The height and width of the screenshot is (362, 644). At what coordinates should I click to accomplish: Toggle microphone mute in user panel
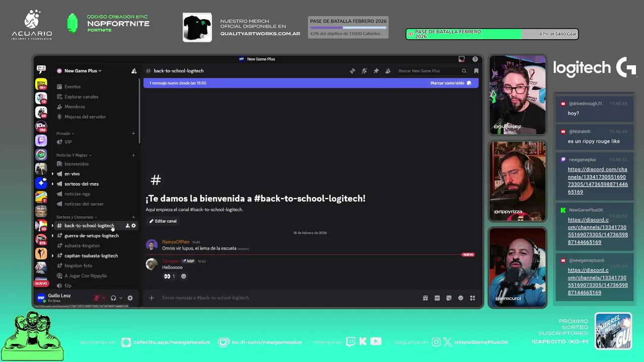(x=97, y=298)
